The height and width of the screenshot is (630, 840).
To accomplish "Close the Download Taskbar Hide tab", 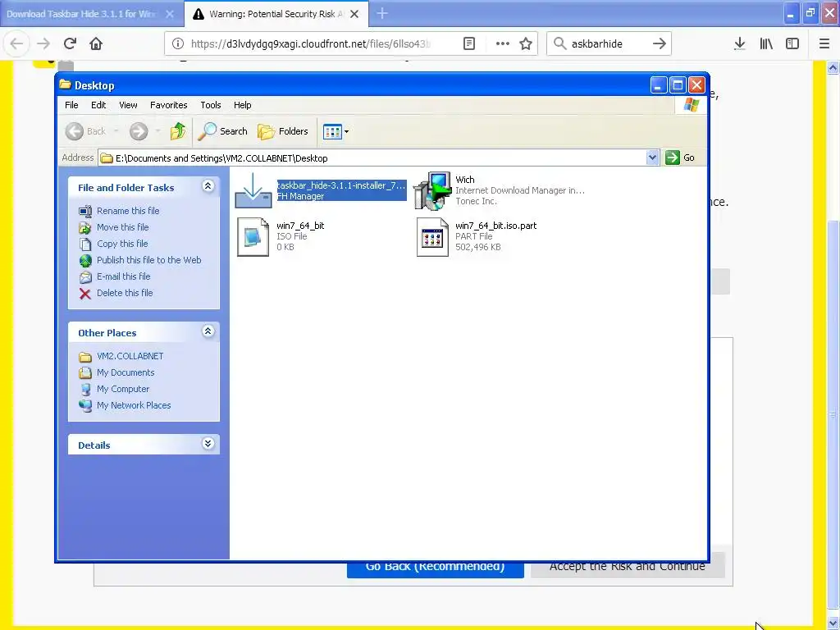I will pos(169,14).
